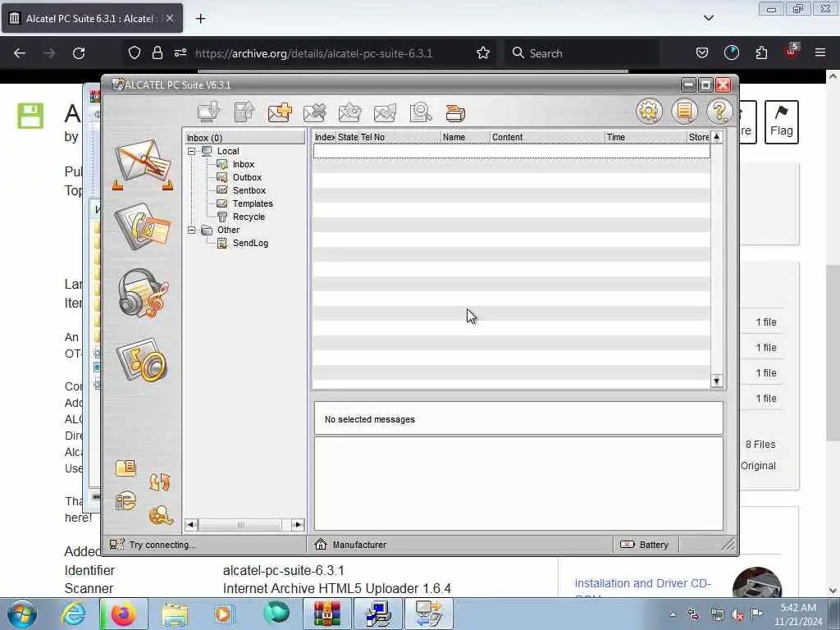
Task: Click the reply message envelope icon
Action: pos(349,112)
